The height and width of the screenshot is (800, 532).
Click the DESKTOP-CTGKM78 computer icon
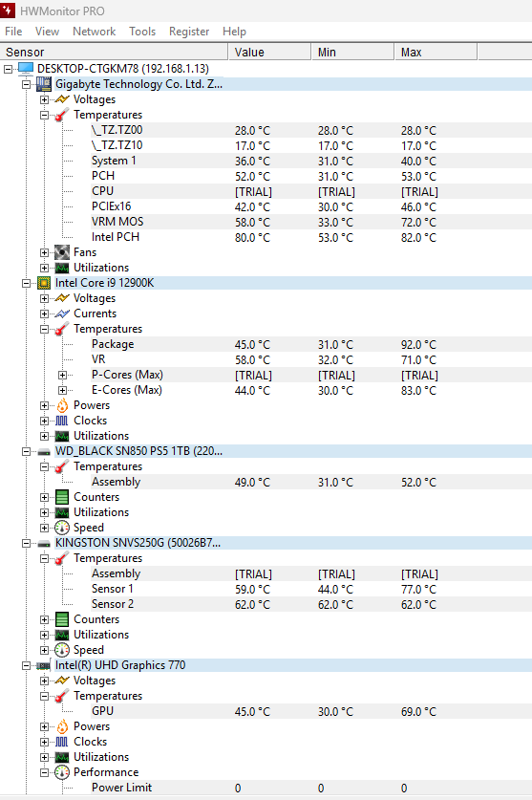(x=26, y=69)
